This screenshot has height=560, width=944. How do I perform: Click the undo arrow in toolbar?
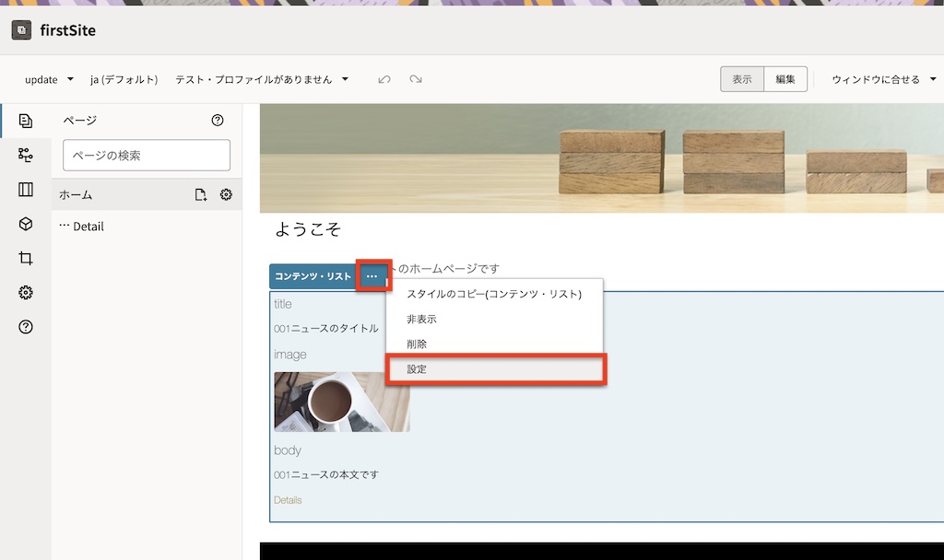tap(384, 79)
